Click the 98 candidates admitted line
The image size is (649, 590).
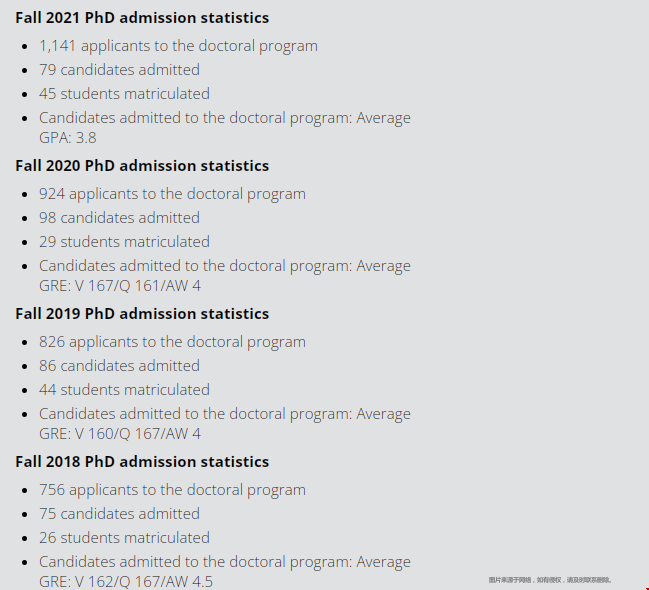(x=119, y=217)
